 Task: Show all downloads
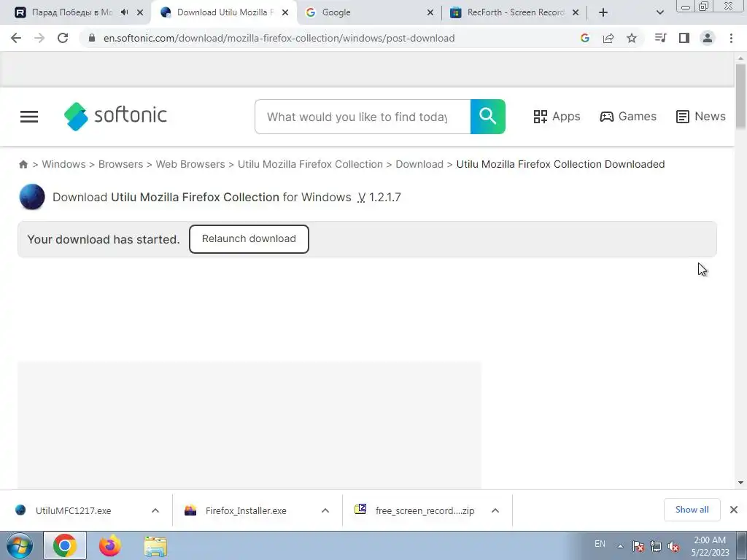coord(692,510)
